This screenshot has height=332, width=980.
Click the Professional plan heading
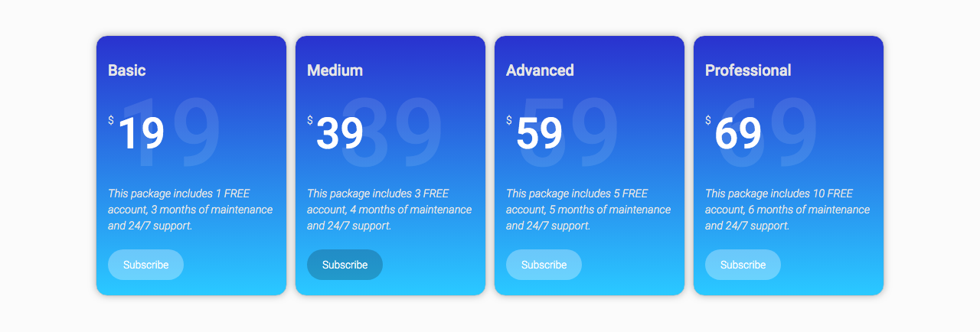[748, 70]
